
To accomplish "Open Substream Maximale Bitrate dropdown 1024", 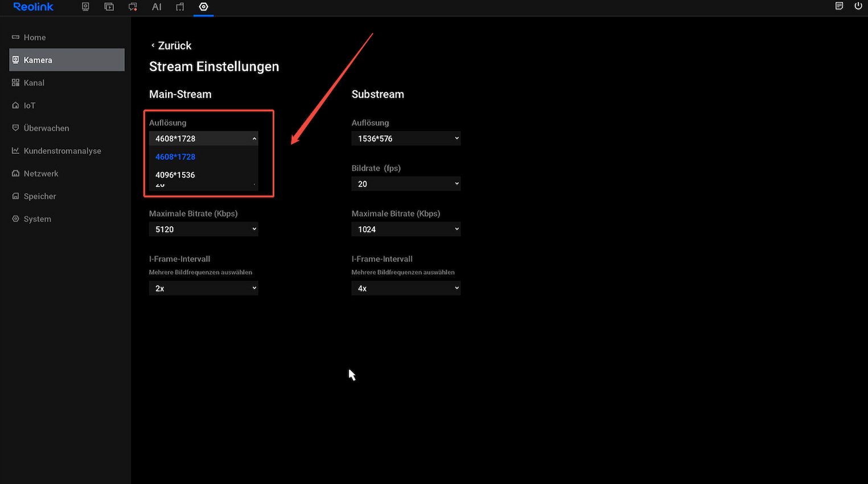I will point(406,229).
